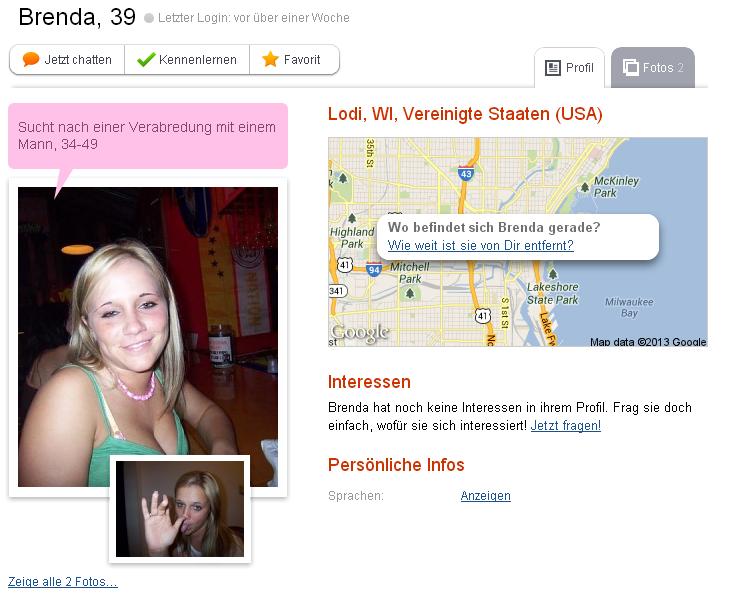732x595 pixels.
Task: Open 'Zeige alle 2 Fotos...' link
Action: pyautogui.click(x=63, y=582)
